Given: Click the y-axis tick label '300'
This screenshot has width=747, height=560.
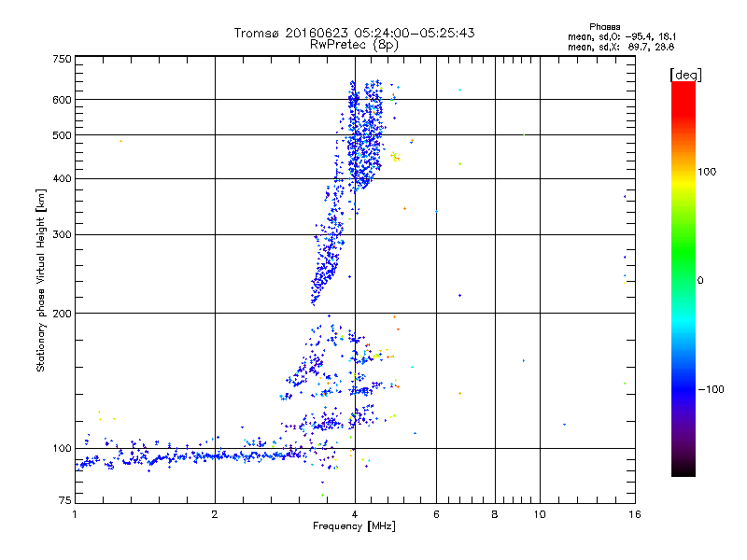Looking at the screenshot, I should coord(63,235).
